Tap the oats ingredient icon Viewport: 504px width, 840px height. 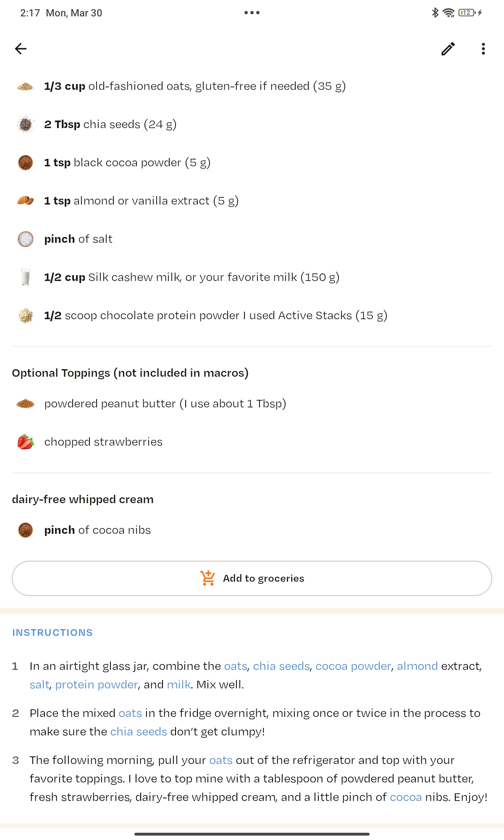(26, 87)
